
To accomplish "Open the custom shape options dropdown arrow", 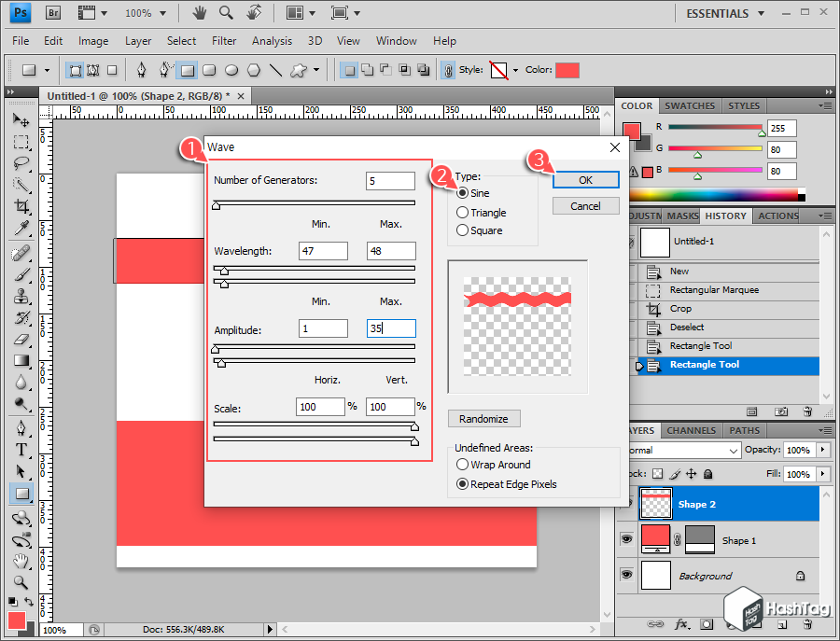I will tap(316, 70).
